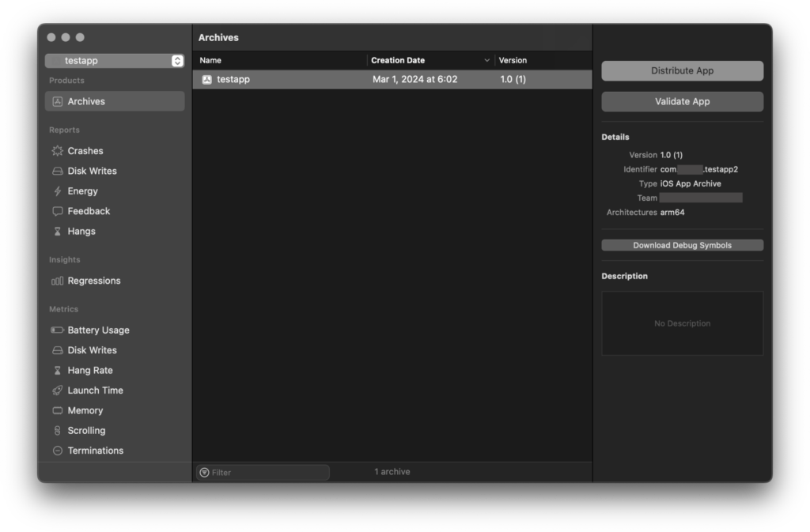Click the date Mar 1, 2024 at 6:02
The image size is (810, 532).
pyautogui.click(x=414, y=80)
